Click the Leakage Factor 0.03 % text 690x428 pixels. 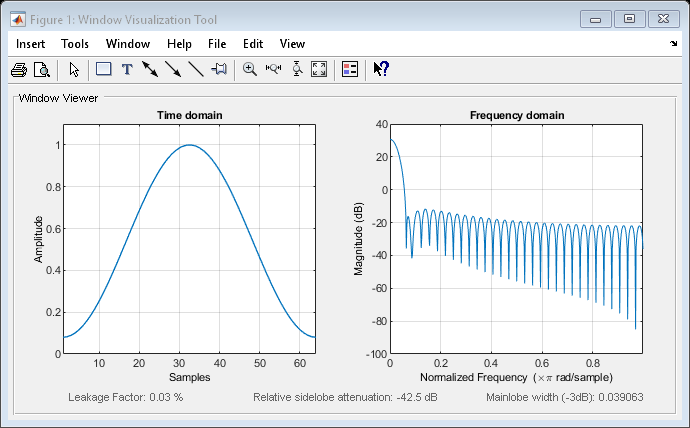(125, 397)
